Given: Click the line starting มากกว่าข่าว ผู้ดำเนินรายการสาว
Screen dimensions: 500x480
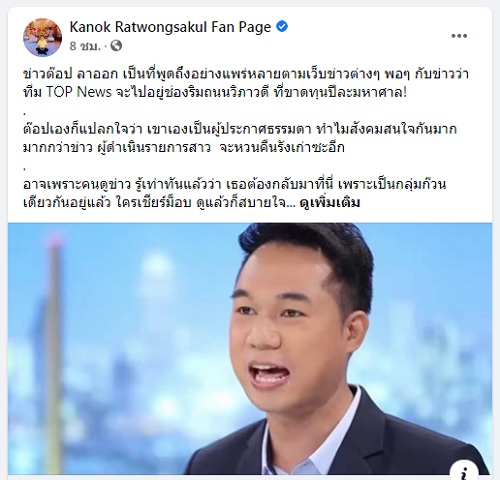Looking at the screenshot, I should pyautogui.click(x=184, y=147).
